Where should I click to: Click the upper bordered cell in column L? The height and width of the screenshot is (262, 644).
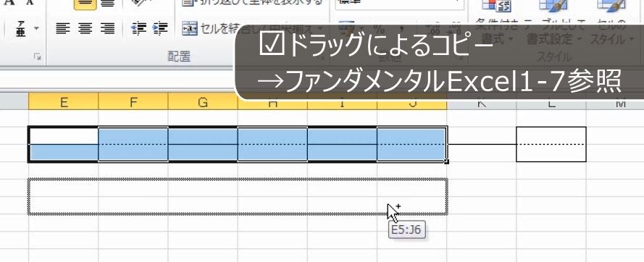[x=551, y=136]
